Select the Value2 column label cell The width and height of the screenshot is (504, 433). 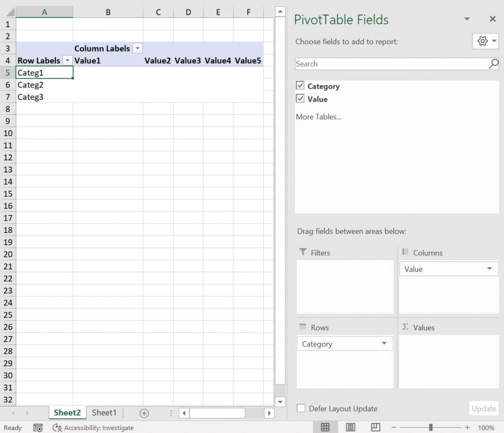158,60
